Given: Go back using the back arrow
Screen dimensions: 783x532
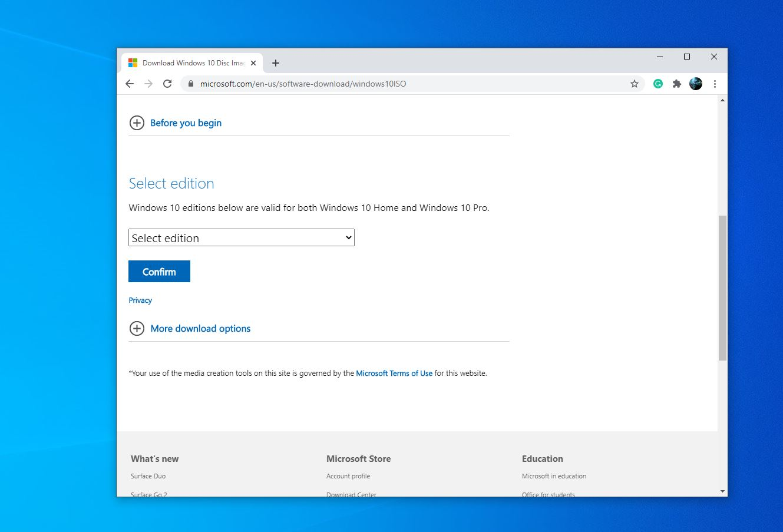Looking at the screenshot, I should click(130, 84).
